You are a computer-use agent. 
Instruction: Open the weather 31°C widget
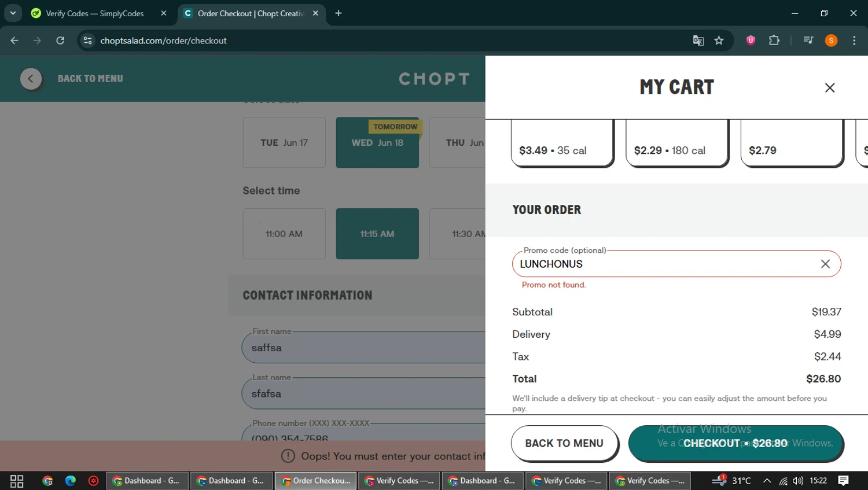coord(731,480)
